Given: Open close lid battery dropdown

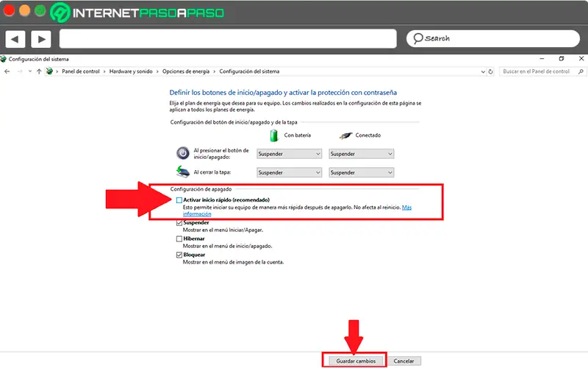Looking at the screenshot, I should coord(289,172).
